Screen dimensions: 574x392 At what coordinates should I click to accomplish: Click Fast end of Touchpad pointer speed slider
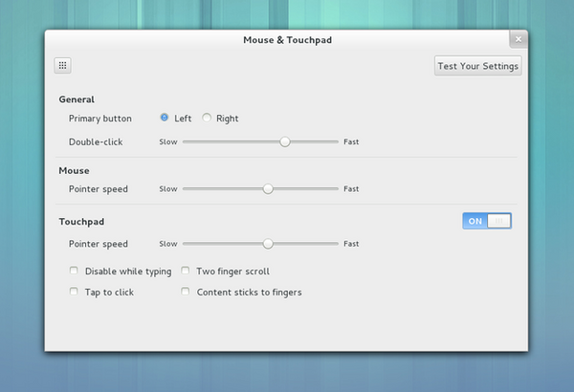pyautogui.click(x=336, y=244)
